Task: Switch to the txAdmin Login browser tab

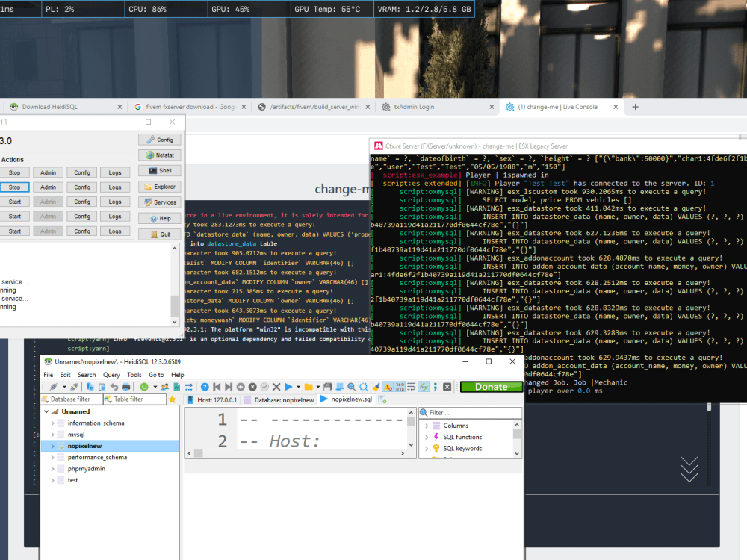Action: point(413,107)
